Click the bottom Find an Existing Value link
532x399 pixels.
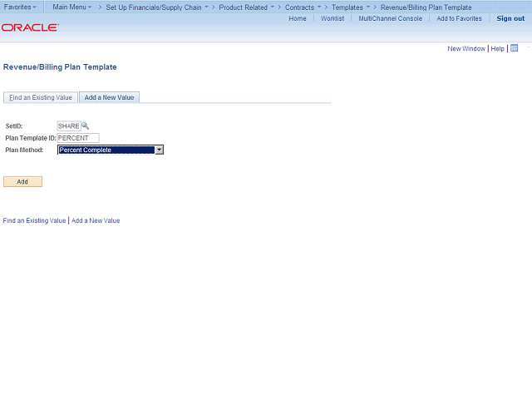point(34,220)
